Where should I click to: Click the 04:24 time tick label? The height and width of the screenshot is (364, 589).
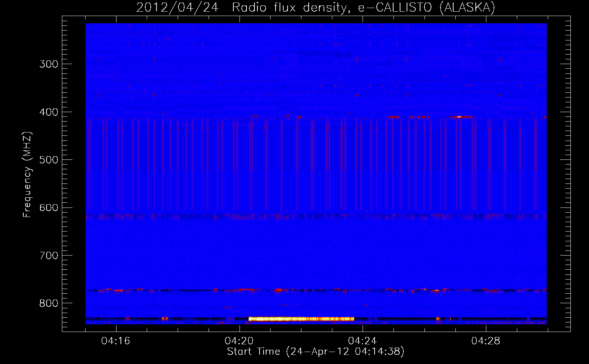pos(363,341)
